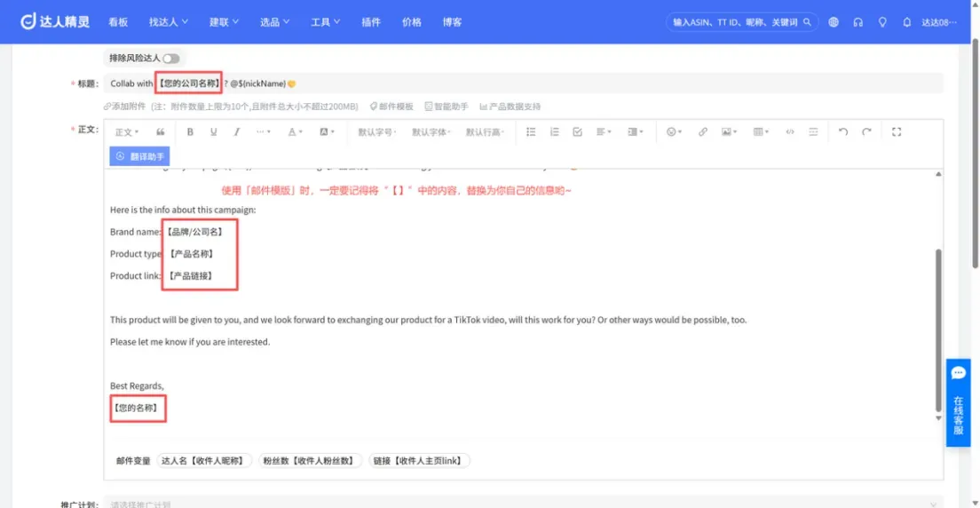The image size is (980, 508).
Task: Insert a to-do checklist
Action: tap(578, 132)
